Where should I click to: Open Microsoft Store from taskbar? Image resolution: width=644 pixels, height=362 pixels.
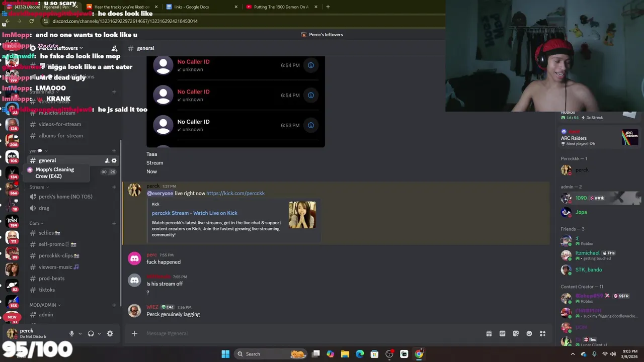(x=374, y=354)
